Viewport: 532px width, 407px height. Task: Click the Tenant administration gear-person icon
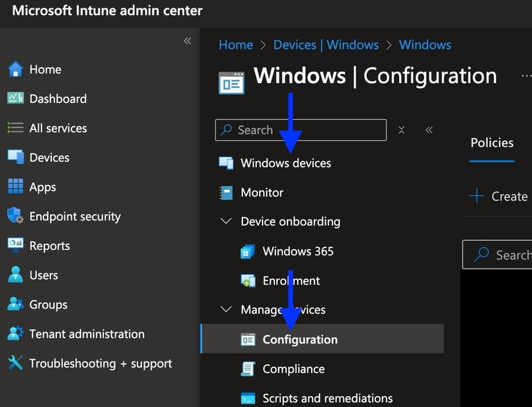pyautogui.click(x=15, y=334)
